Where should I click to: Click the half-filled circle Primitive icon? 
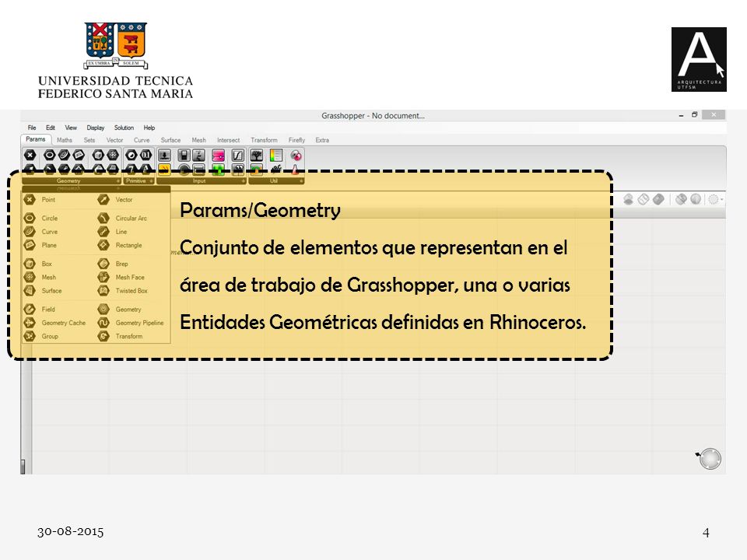pyautogui.click(x=131, y=155)
